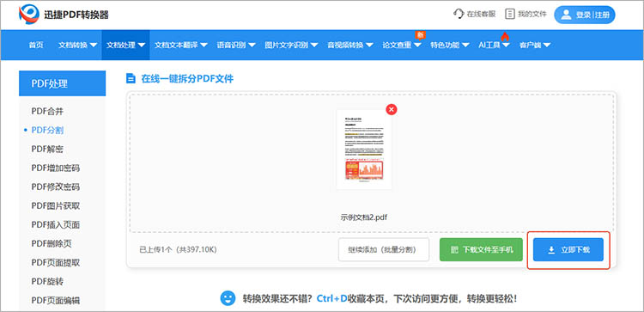Click the smiley face icon
Image resolution: width=644 pixels, height=312 pixels.
pos(228,298)
